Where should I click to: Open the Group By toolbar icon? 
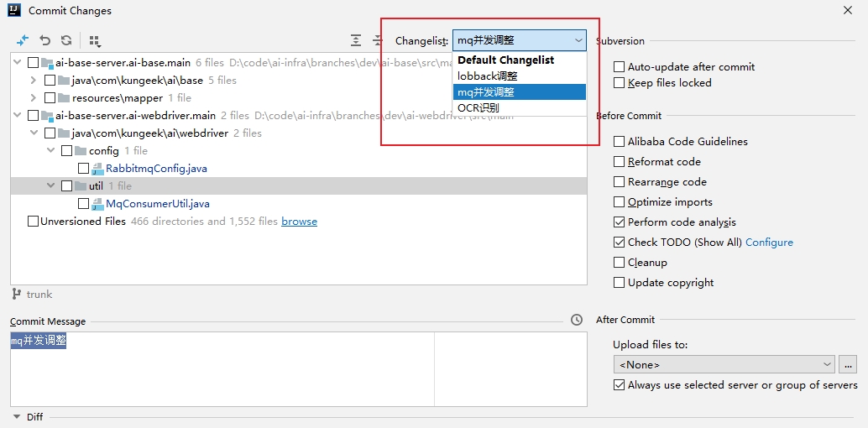coord(94,41)
